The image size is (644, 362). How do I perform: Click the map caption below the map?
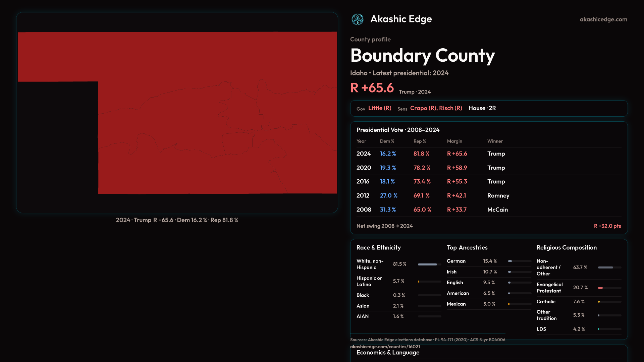coord(177,220)
